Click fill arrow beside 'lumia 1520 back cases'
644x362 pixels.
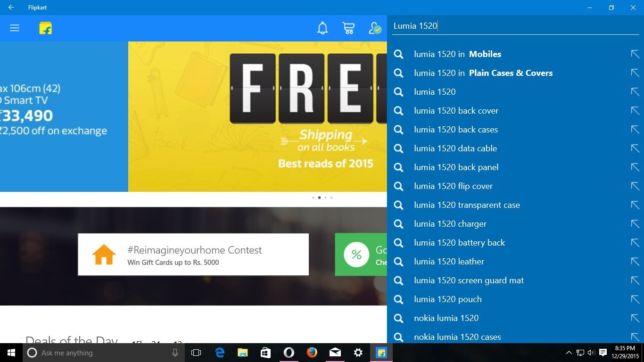pos(635,130)
